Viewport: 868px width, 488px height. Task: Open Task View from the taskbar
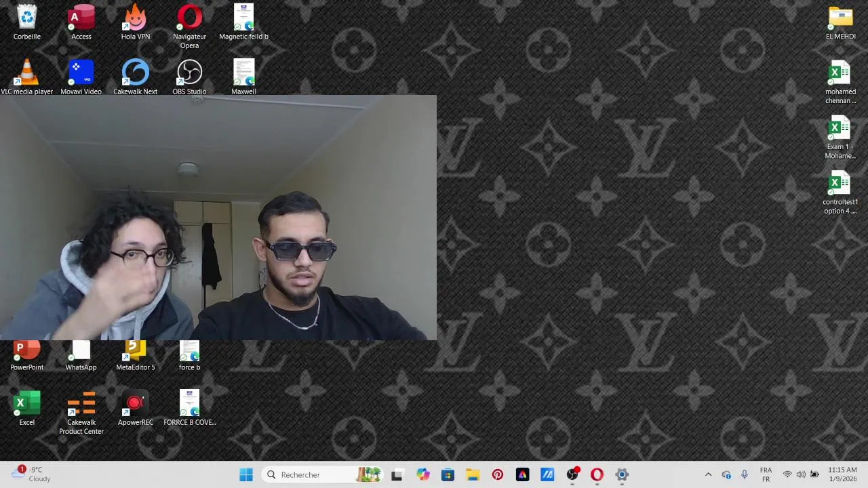397,475
